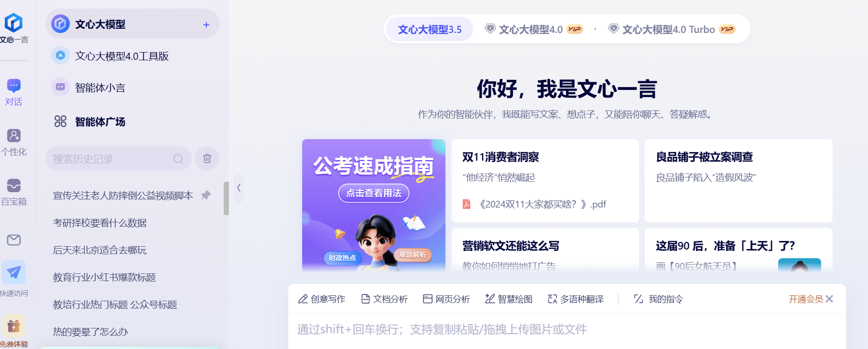The height and width of the screenshot is (349, 868).
Task: Click the history list vertical scrollbar
Action: 226,198
